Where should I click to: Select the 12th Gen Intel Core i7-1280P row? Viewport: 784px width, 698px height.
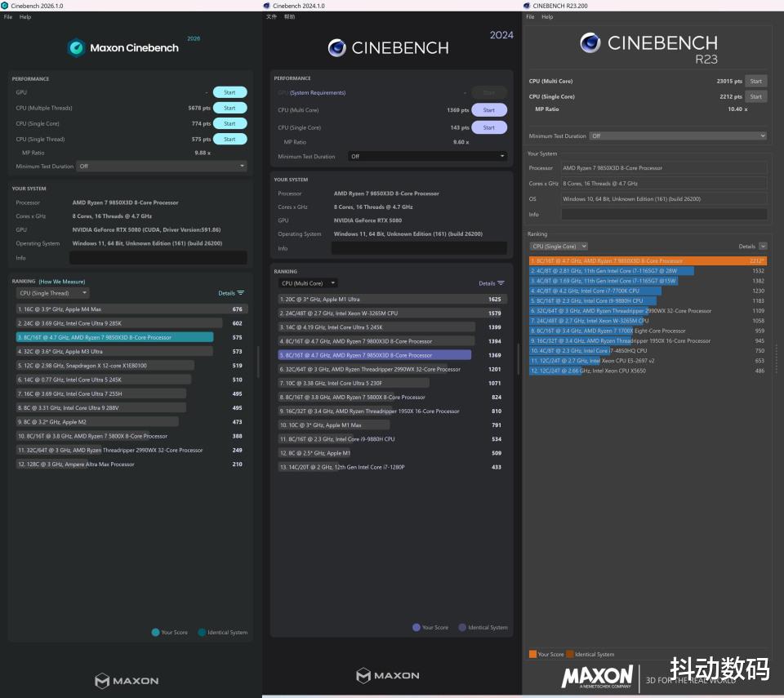click(x=393, y=467)
